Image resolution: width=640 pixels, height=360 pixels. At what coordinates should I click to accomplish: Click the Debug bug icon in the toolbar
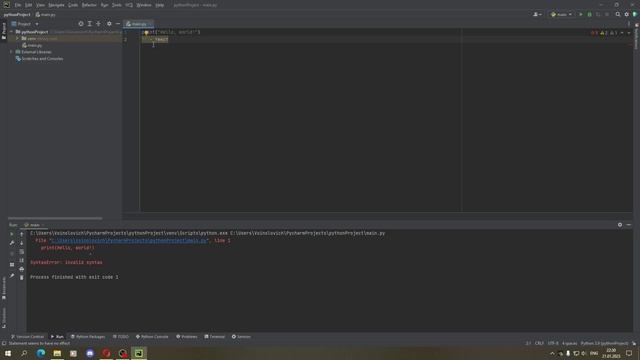[x=589, y=15]
